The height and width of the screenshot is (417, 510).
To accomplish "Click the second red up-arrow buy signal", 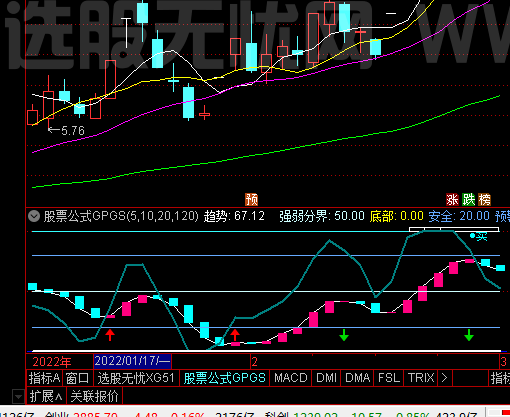I will point(235,335).
